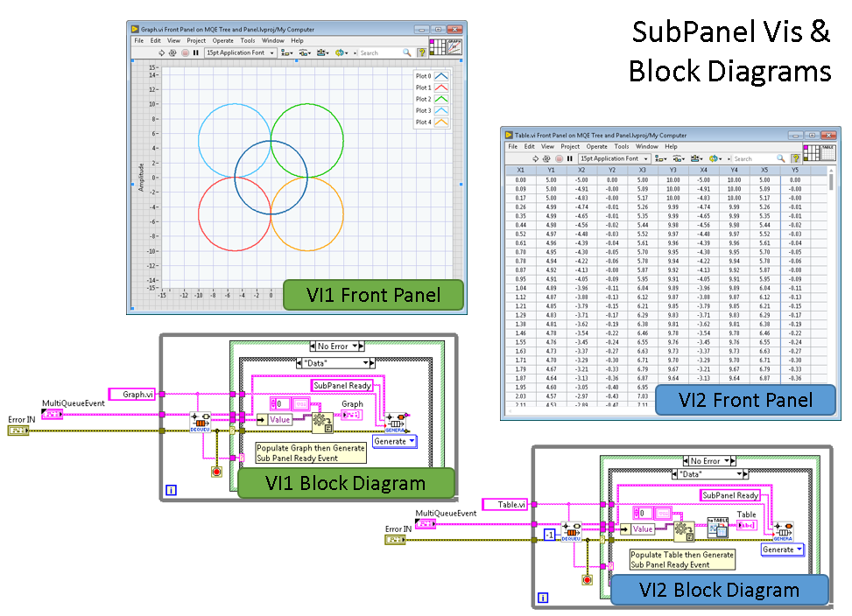The height and width of the screenshot is (616, 852).
Task: Click connector pane icon in Table.vi window
Action: [x=811, y=152]
